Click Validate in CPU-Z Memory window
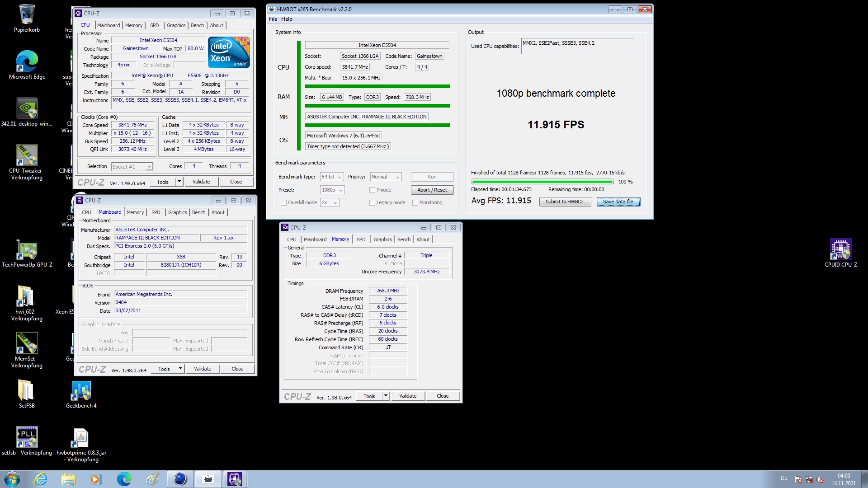The width and height of the screenshot is (868, 488). (408, 396)
